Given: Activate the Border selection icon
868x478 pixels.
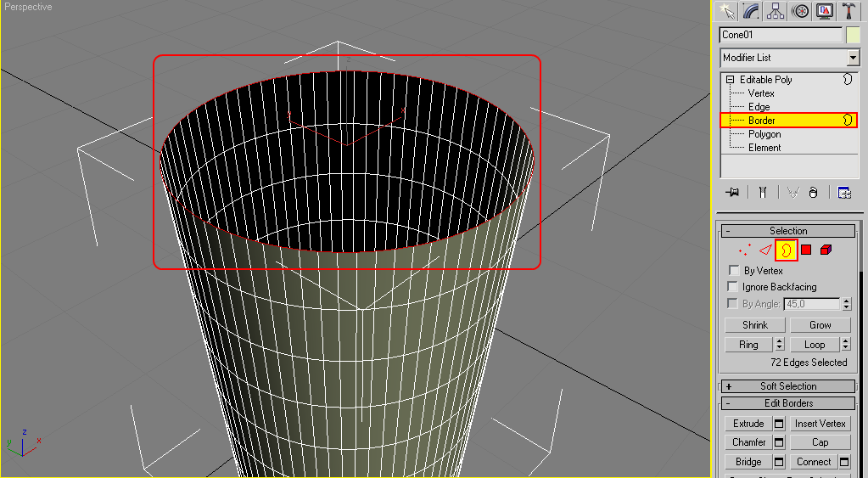Looking at the screenshot, I should [786, 250].
